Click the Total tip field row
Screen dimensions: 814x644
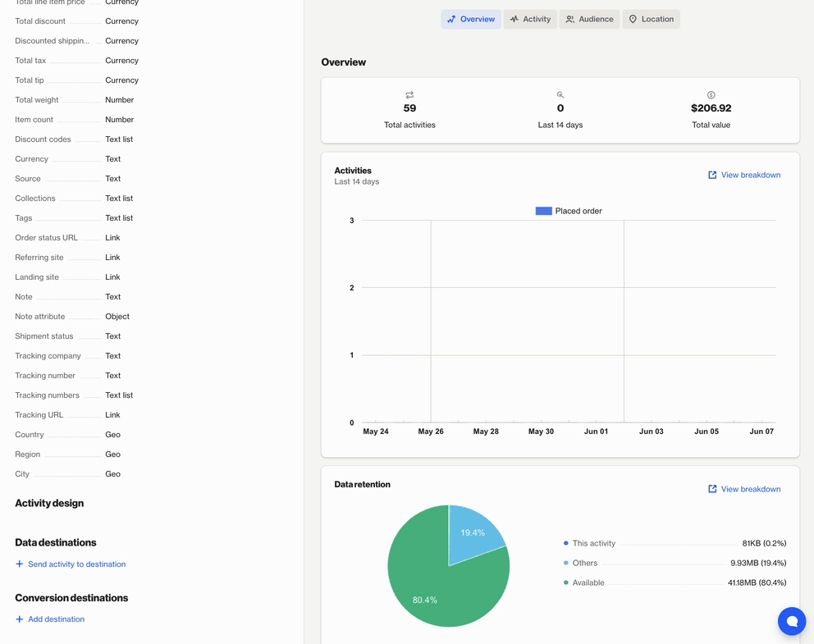tap(77, 80)
